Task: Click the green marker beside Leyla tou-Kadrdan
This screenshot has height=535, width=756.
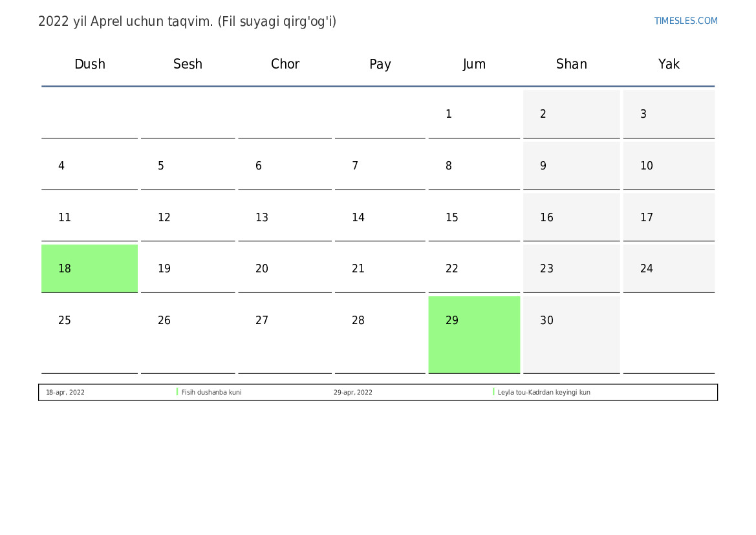Action: [x=493, y=392]
